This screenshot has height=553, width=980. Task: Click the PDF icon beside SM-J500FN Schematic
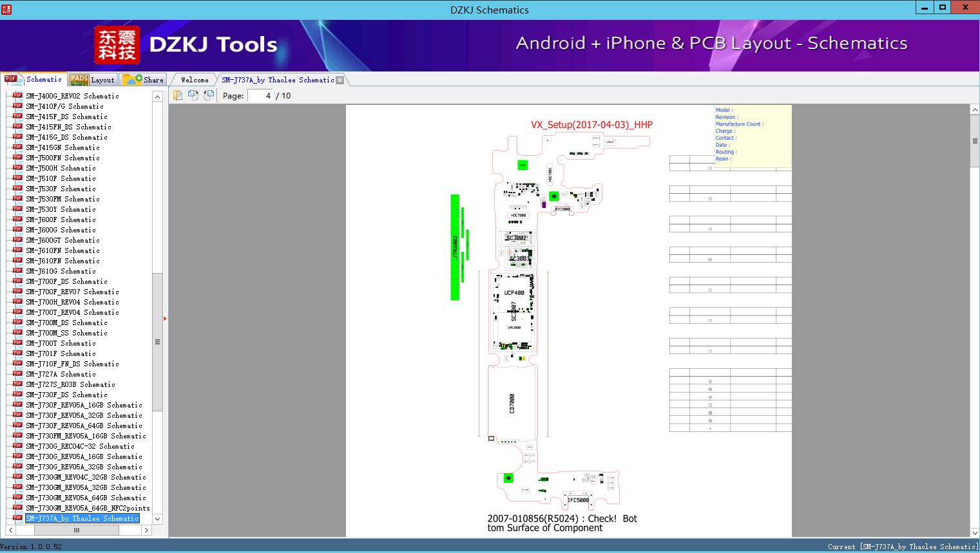(x=17, y=157)
